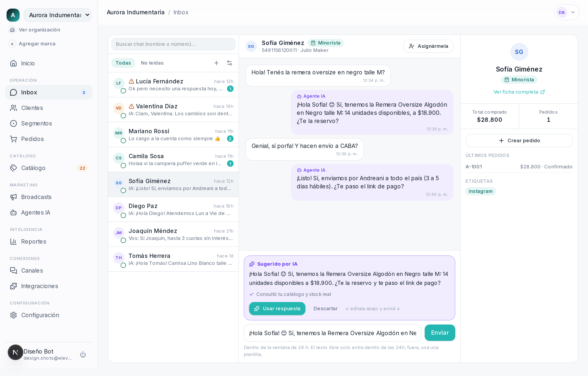
Task: Click the warning icon beside Valentina Díaz
Action: point(131,106)
